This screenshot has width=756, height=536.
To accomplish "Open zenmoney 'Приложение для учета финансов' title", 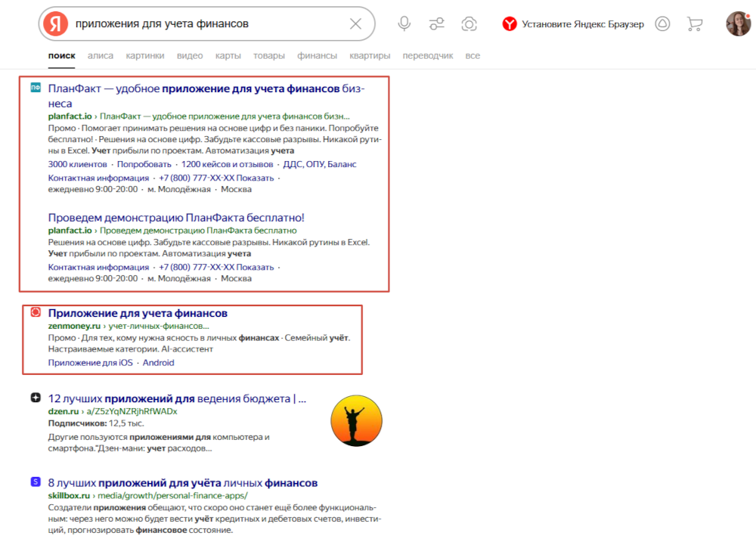I will point(138,313).
